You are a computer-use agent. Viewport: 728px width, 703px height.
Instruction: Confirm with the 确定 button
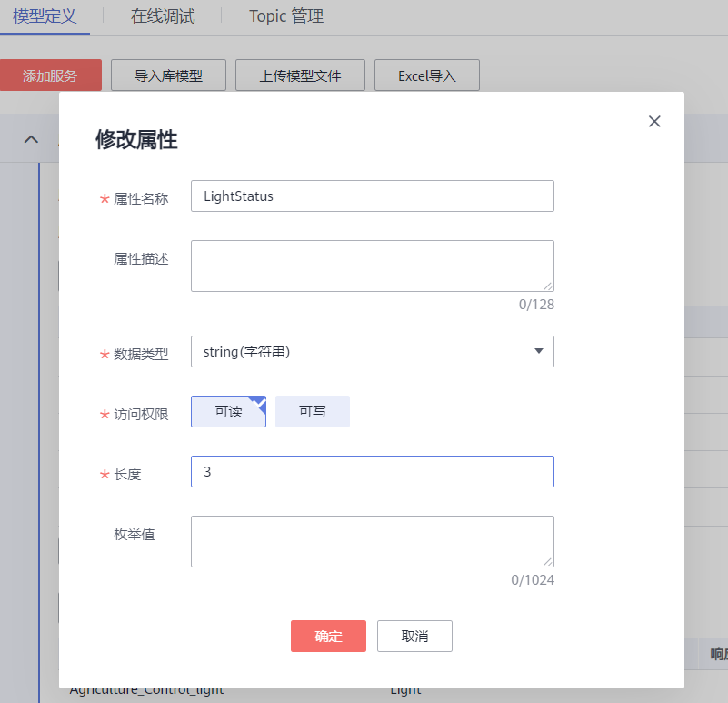click(x=328, y=636)
